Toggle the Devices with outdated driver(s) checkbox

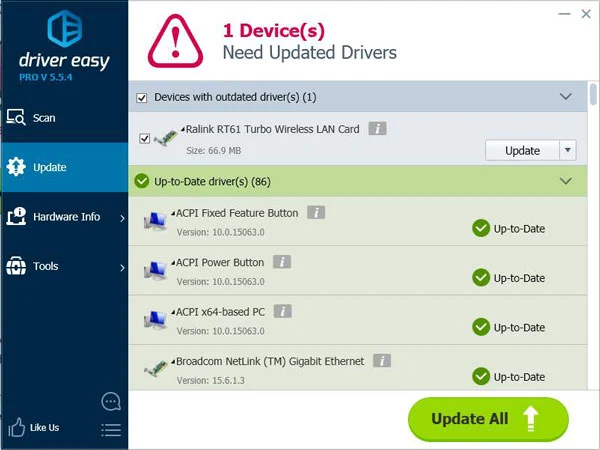[142, 98]
